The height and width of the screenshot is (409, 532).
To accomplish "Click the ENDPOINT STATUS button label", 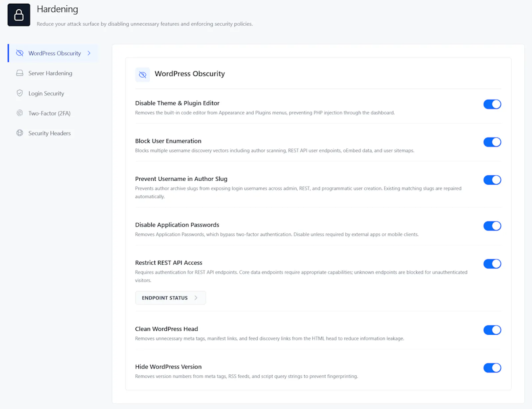I will pos(165,298).
